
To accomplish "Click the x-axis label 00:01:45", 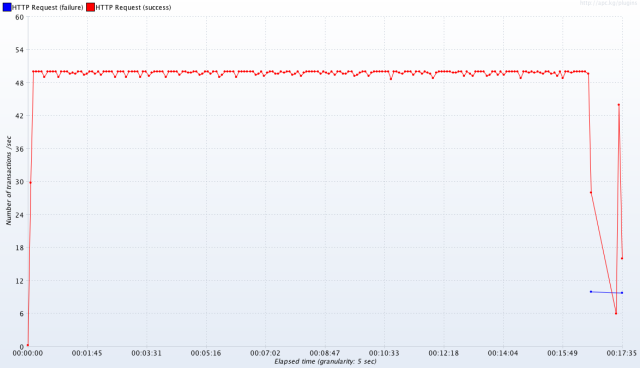I will pyautogui.click(x=87, y=353).
